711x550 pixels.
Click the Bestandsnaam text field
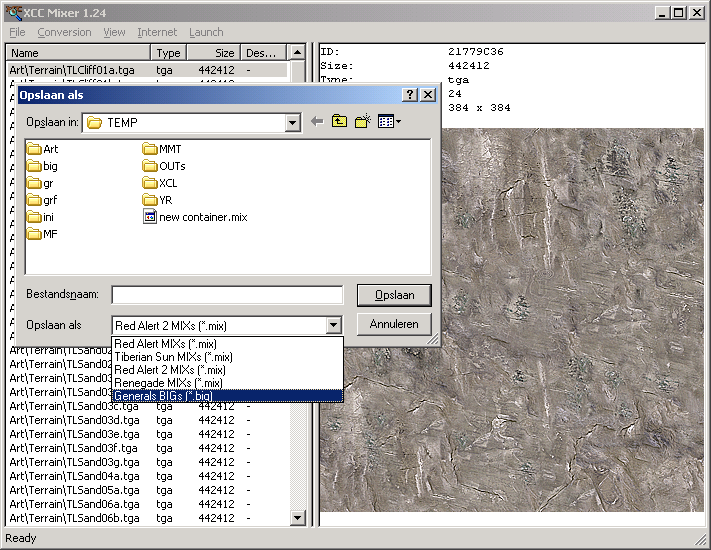click(x=228, y=295)
